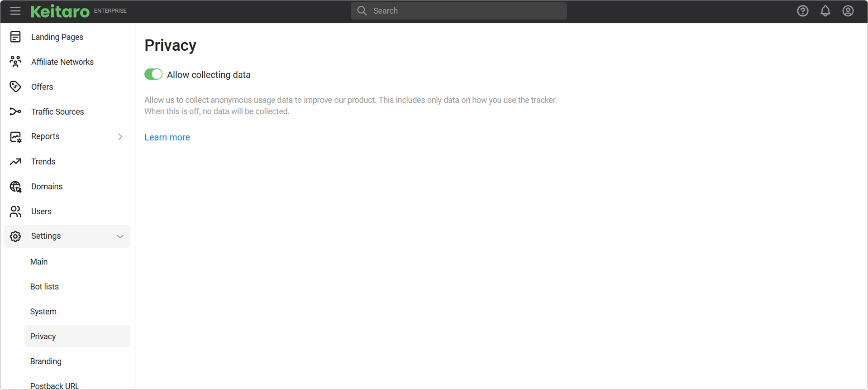Click the Domains globe icon
This screenshot has width=868, height=390.
15,187
